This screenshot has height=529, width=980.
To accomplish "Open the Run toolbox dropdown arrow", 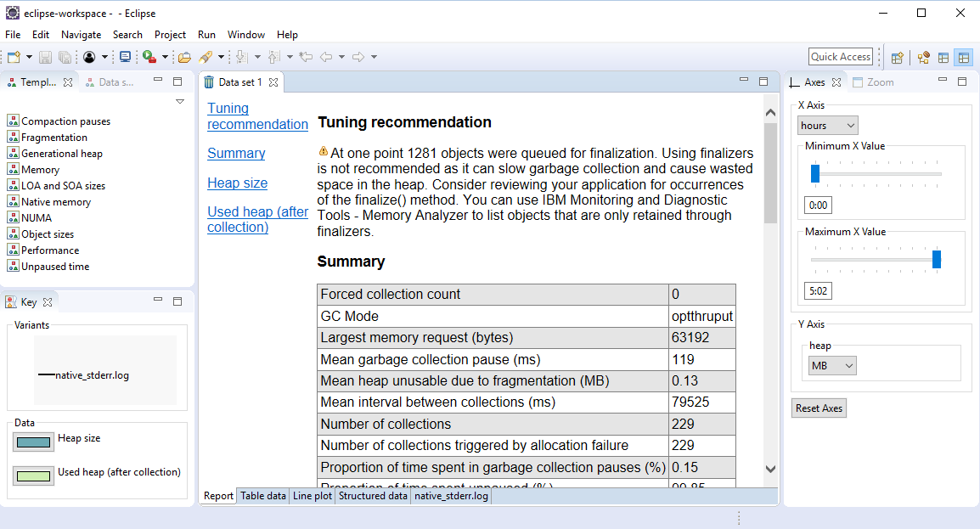I will [x=165, y=58].
